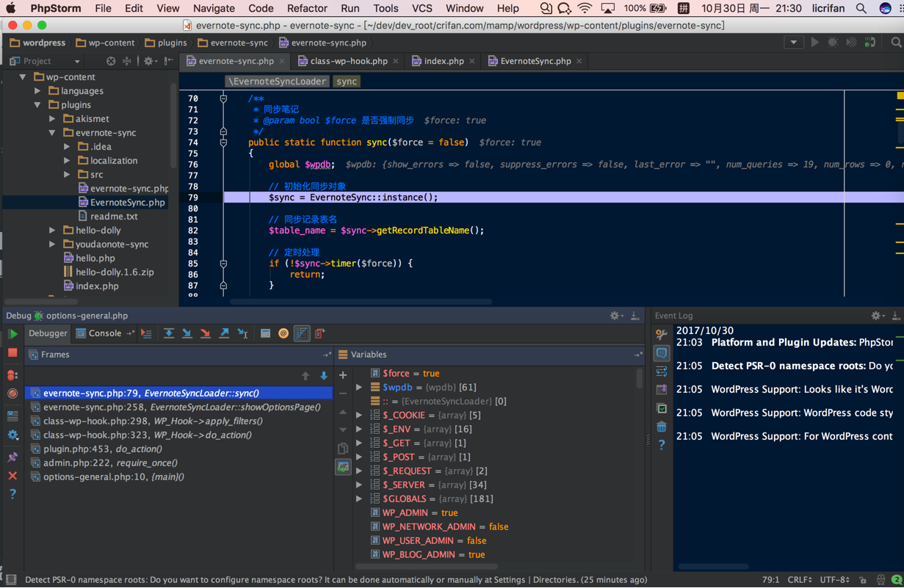Stop the debug session with red square
904x588 pixels.
pyautogui.click(x=12, y=353)
